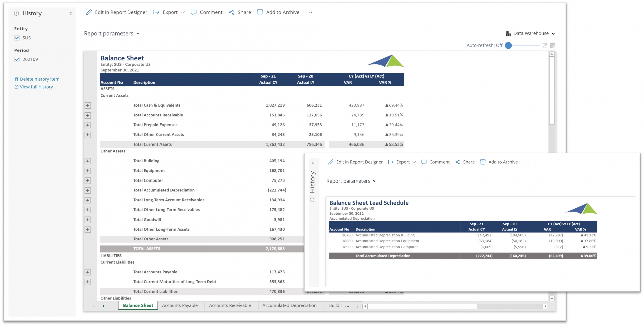Click the Comment speech bubble icon

tap(193, 12)
